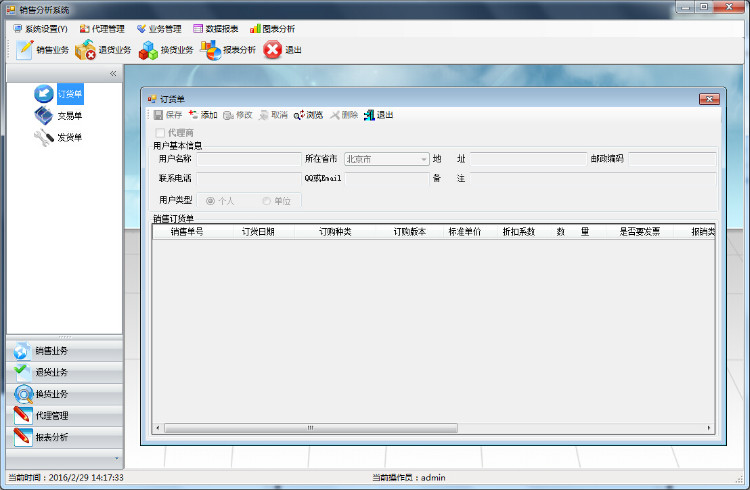The height and width of the screenshot is (490, 750).
Task: Open 发货单 tools icon in sidebar
Action: pyautogui.click(x=44, y=138)
